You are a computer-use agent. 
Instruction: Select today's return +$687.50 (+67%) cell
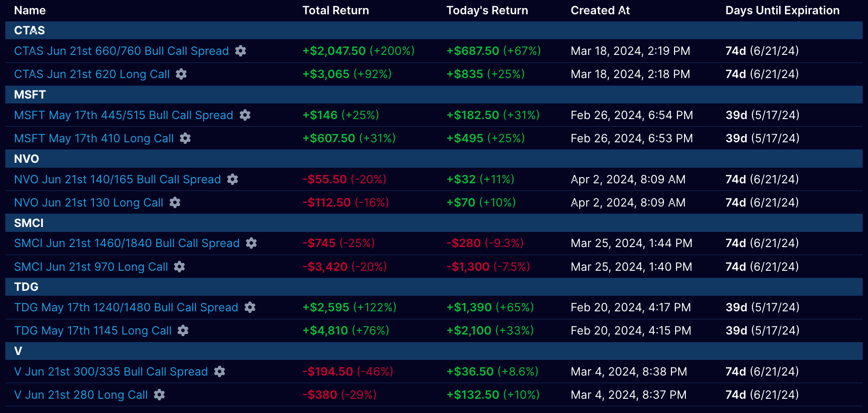click(494, 51)
